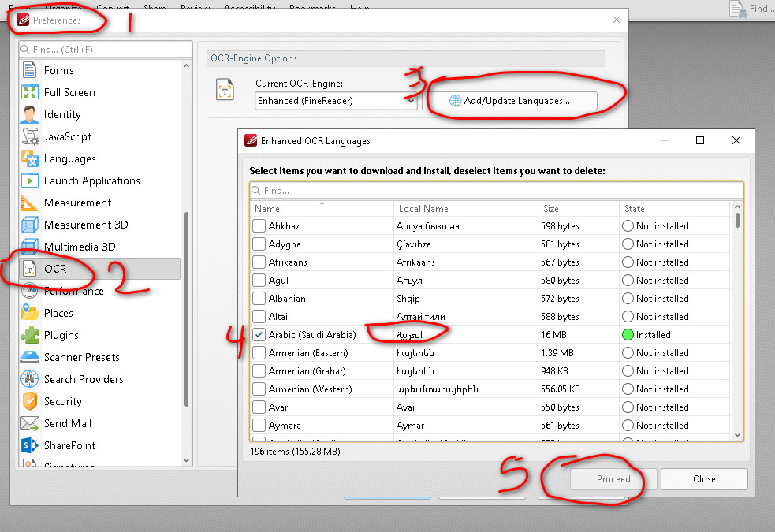The image size is (775, 532).
Task: Select the SharePoint icon
Action: 30,445
